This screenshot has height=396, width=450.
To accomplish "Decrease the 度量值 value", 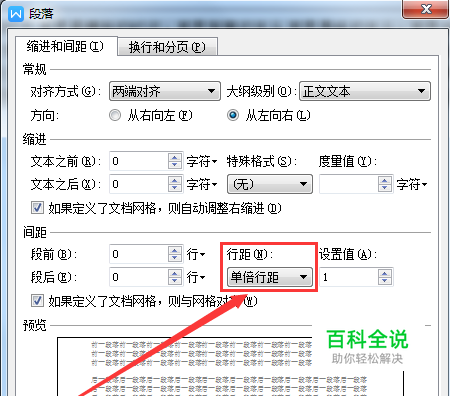I will tap(385, 188).
